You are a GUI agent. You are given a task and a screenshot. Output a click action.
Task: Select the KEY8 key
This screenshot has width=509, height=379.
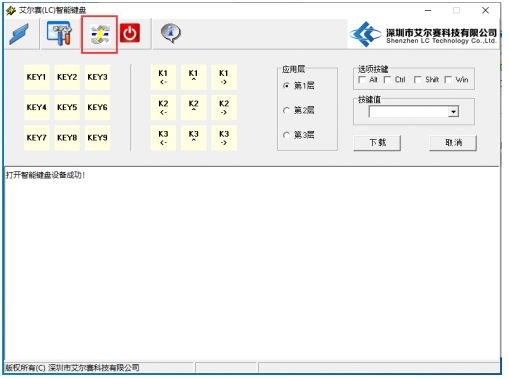coord(67,138)
